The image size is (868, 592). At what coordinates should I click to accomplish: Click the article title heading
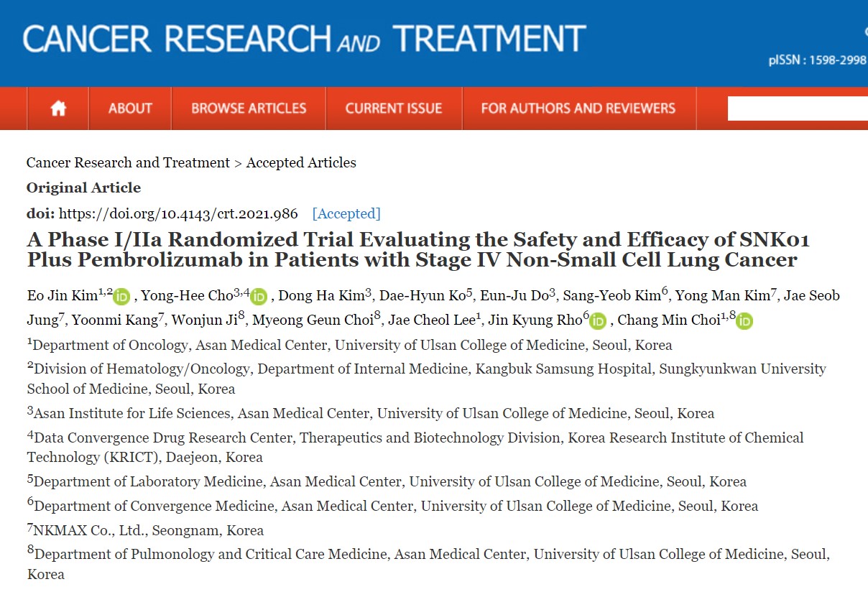click(418, 249)
